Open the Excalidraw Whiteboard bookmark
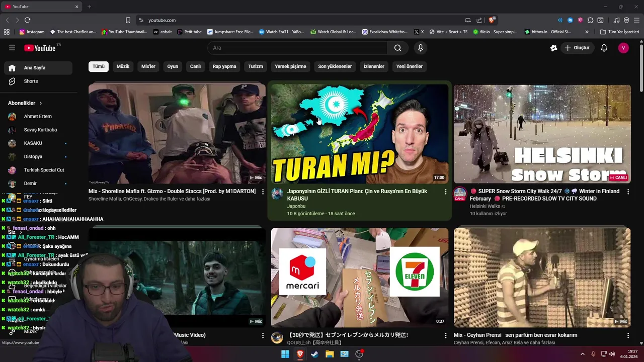The height and width of the screenshot is (362, 644). pos(385,32)
